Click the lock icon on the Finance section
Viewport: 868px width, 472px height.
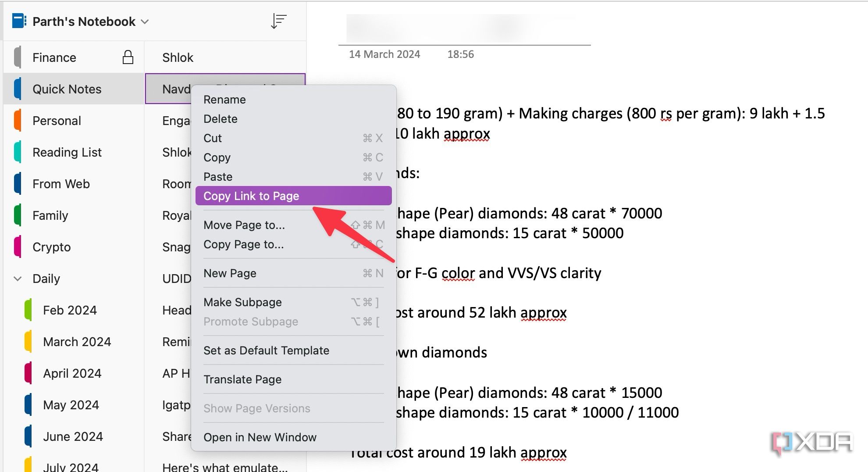[128, 57]
